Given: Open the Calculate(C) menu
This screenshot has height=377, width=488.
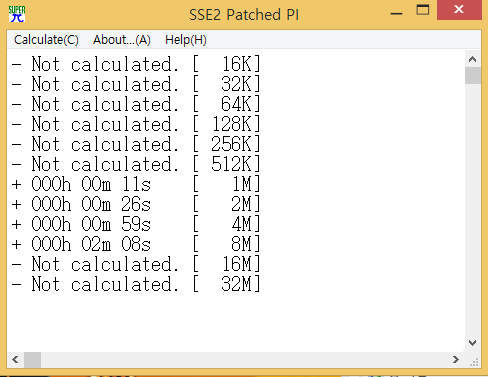Looking at the screenshot, I should pos(46,40).
